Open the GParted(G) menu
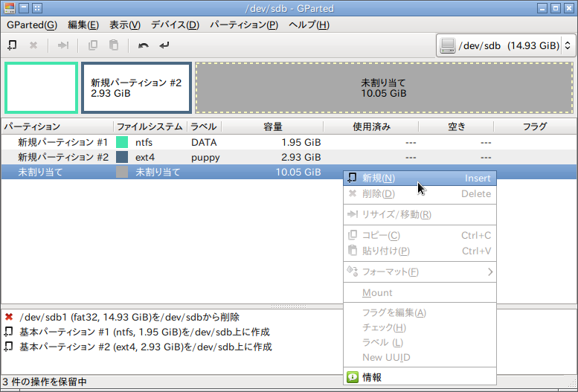578x392 pixels. (x=32, y=25)
